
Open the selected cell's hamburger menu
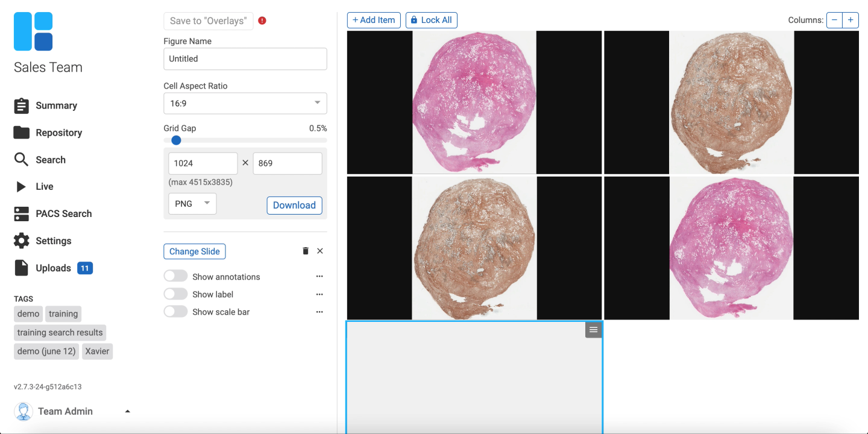594,330
